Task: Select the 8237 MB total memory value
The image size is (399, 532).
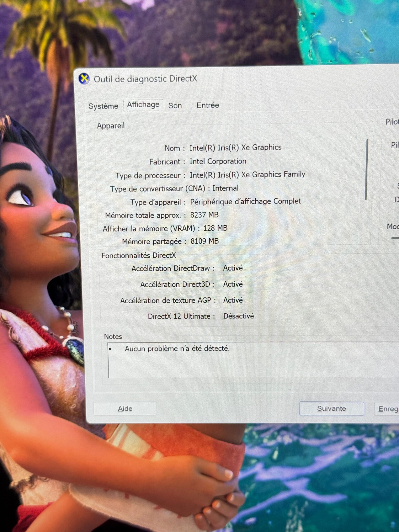Action: [x=204, y=215]
